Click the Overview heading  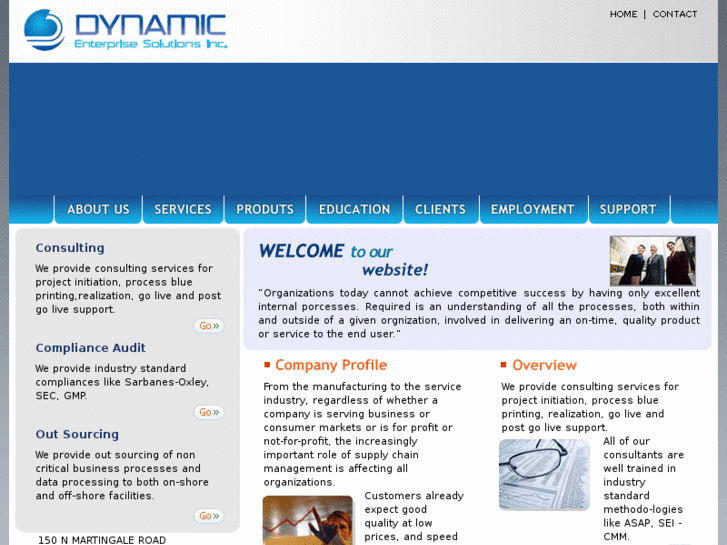coord(544,365)
